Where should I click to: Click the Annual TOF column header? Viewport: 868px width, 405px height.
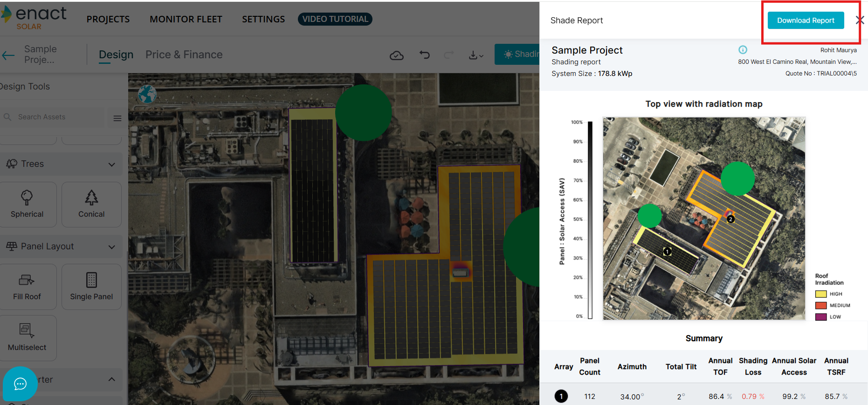tap(720, 366)
